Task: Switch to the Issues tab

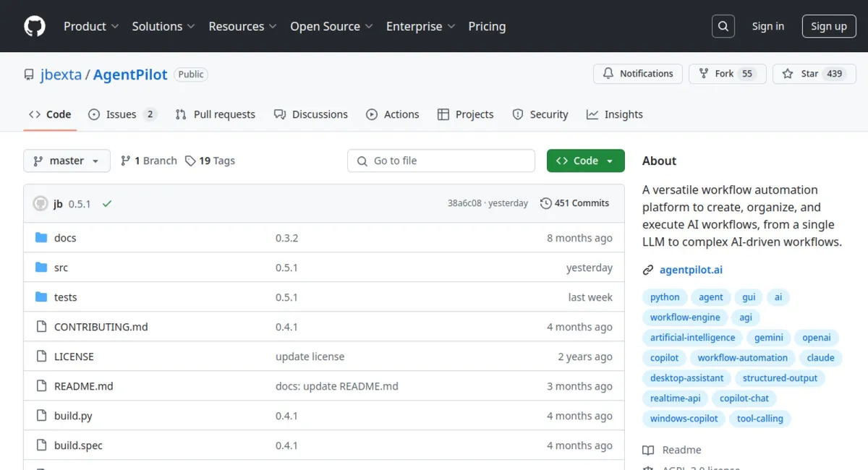Action: 122,114
